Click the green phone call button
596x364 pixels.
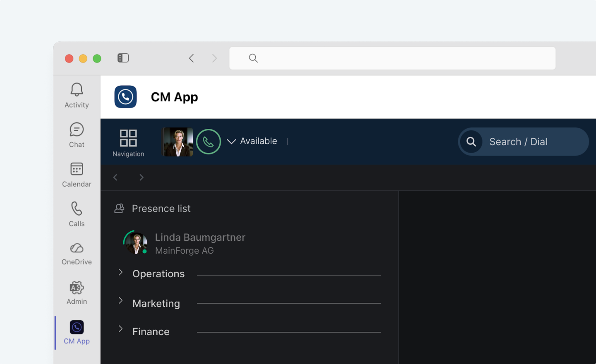click(208, 142)
